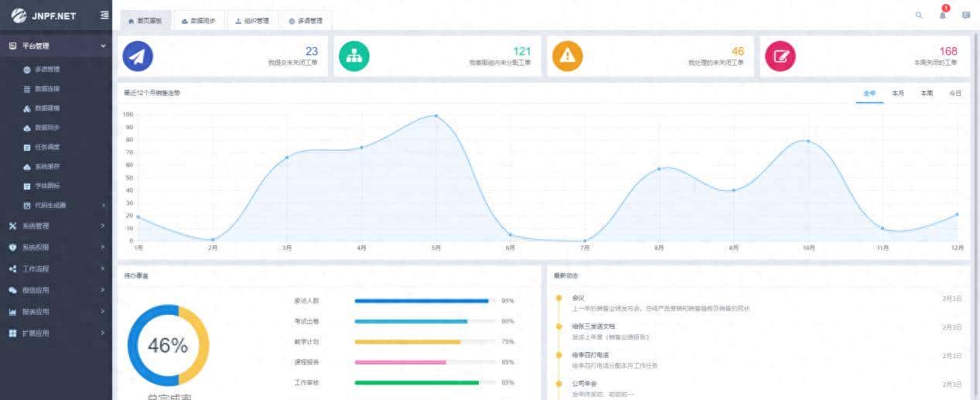Switch to the 数据同步 tab
Image resolution: width=980 pixels, height=400 pixels.
(x=200, y=21)
